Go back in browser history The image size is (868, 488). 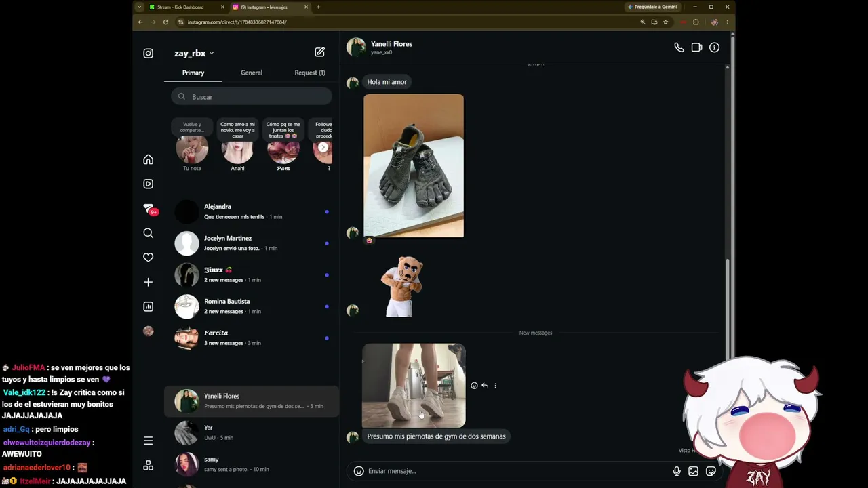(x=140, y=22)
